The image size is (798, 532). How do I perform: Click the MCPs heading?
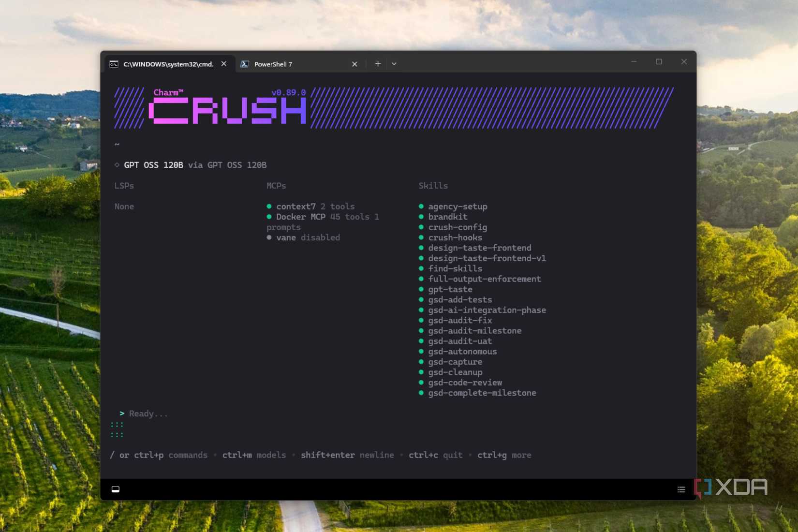pos(276,186)
